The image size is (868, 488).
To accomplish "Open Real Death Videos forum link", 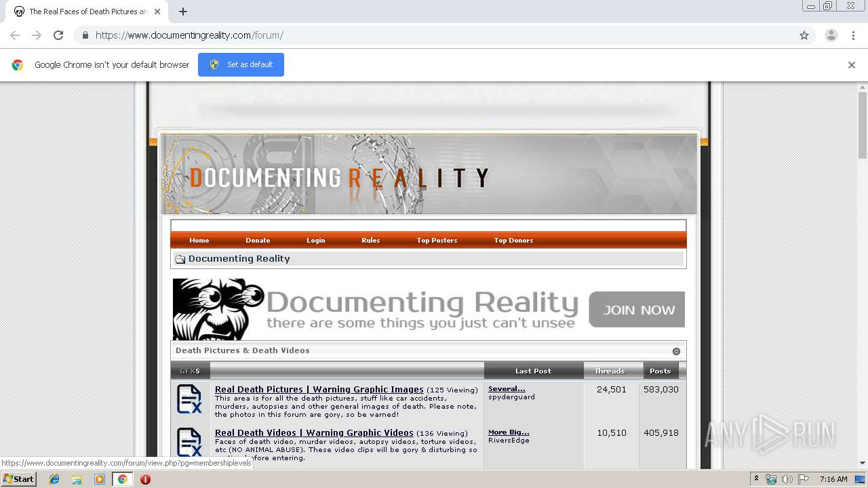I will click(314, 433).
